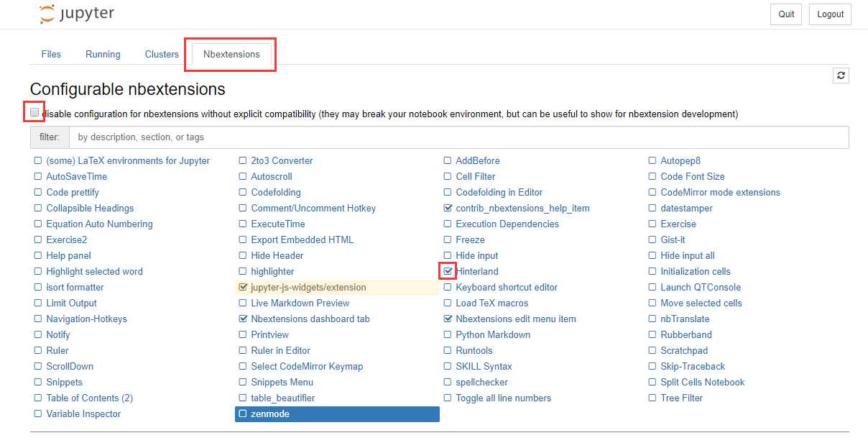This screenshot has width=868, height=443.
Task: Open the ExecuteTime extension link
Action: point(277,224)
